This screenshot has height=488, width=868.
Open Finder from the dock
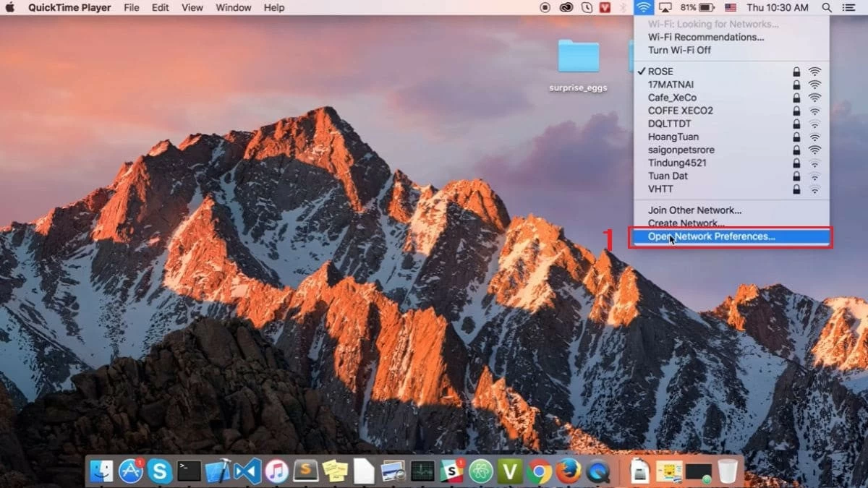tap(101, 471)
